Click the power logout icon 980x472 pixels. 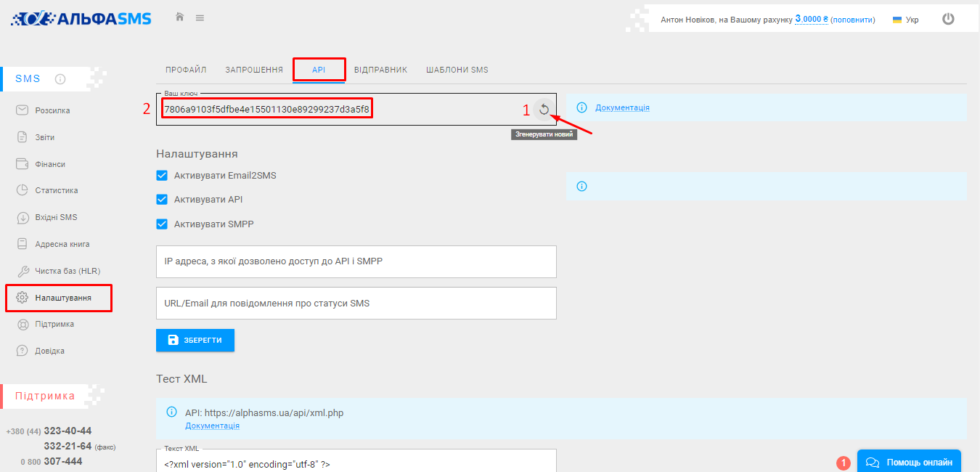coord(948,19)
